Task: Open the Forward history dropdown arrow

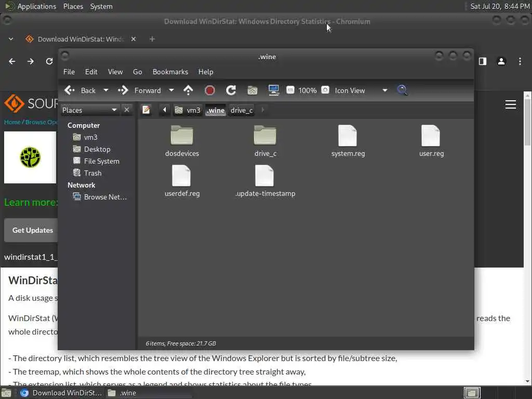Action: [171, 90]
